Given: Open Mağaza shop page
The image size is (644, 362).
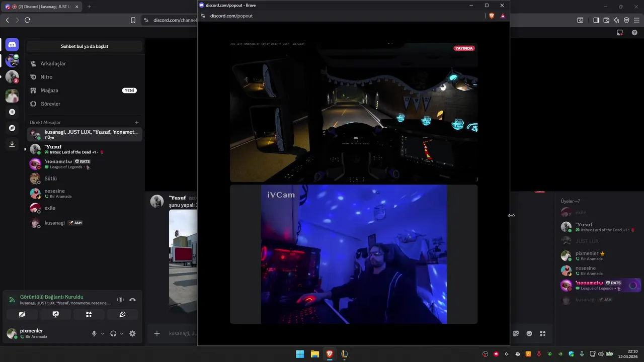Looking at the screenshot, I should tap(85, 90).
